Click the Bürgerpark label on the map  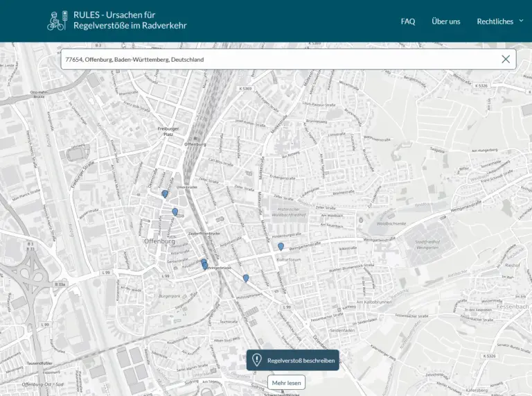click(x=169, y=296)
